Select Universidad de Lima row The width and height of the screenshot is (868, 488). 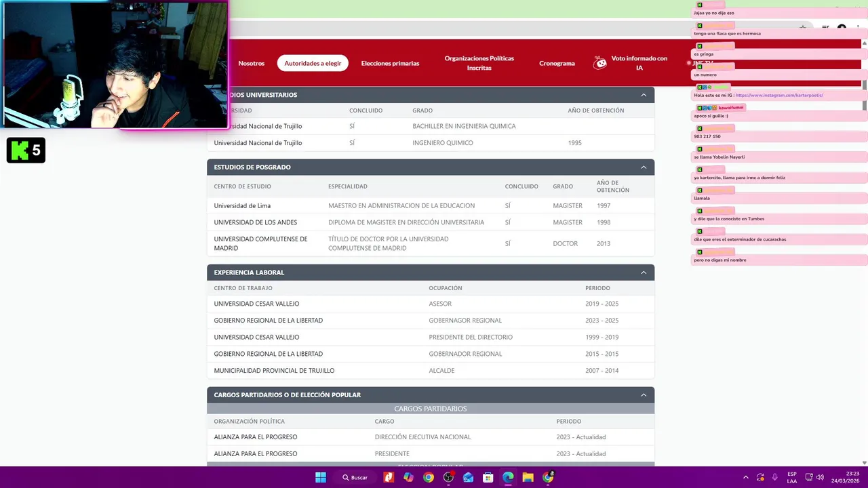point(431,205)
